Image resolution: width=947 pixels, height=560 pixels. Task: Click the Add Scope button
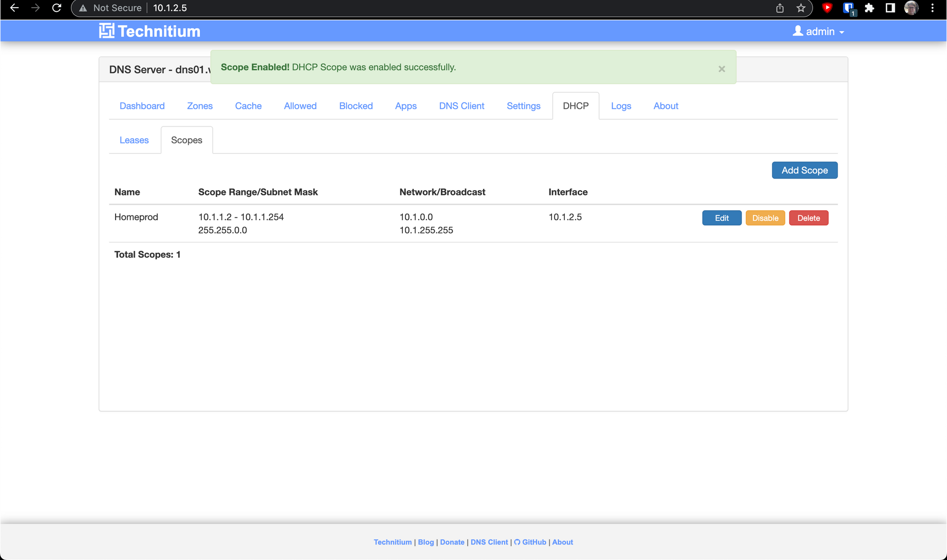[x=804, y=170]
